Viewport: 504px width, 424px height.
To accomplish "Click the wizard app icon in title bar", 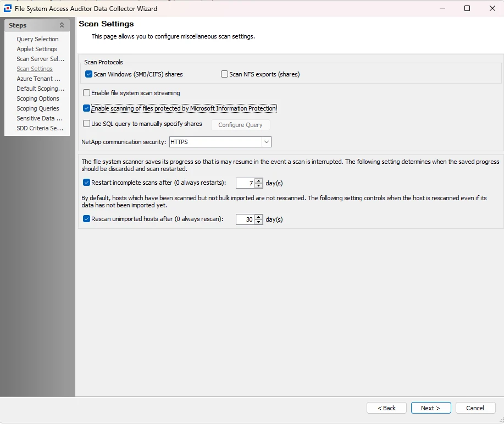I will pos(7,8).
